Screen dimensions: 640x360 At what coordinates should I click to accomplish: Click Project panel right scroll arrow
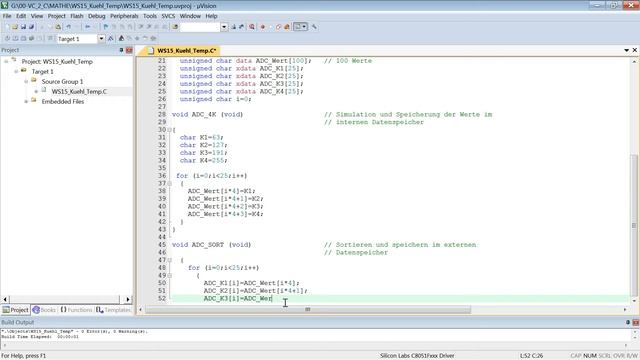[128, 299]
